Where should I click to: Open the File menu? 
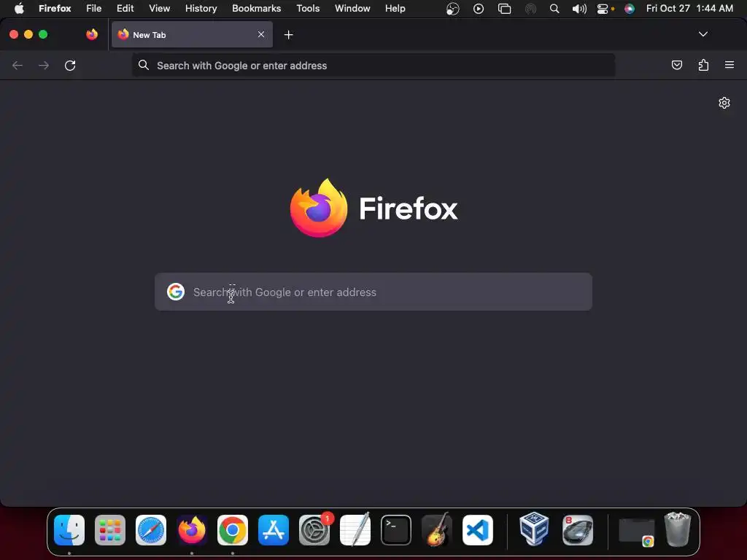pyautogui.click(x=94, y=8)
